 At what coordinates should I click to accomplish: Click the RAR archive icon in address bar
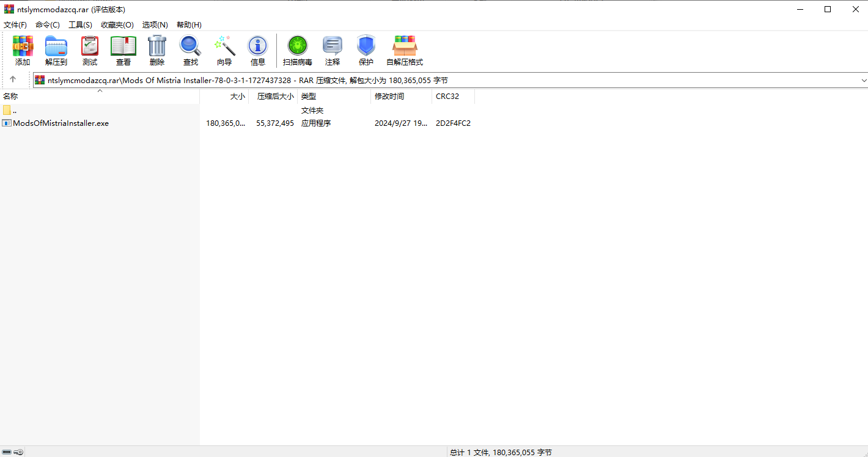pyautogui.click(x=40, y=80)
